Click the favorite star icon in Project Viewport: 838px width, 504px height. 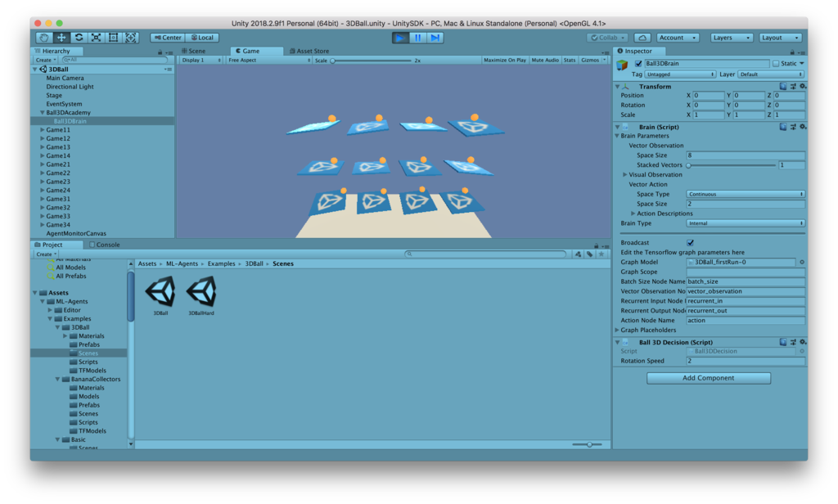point(601,254)
